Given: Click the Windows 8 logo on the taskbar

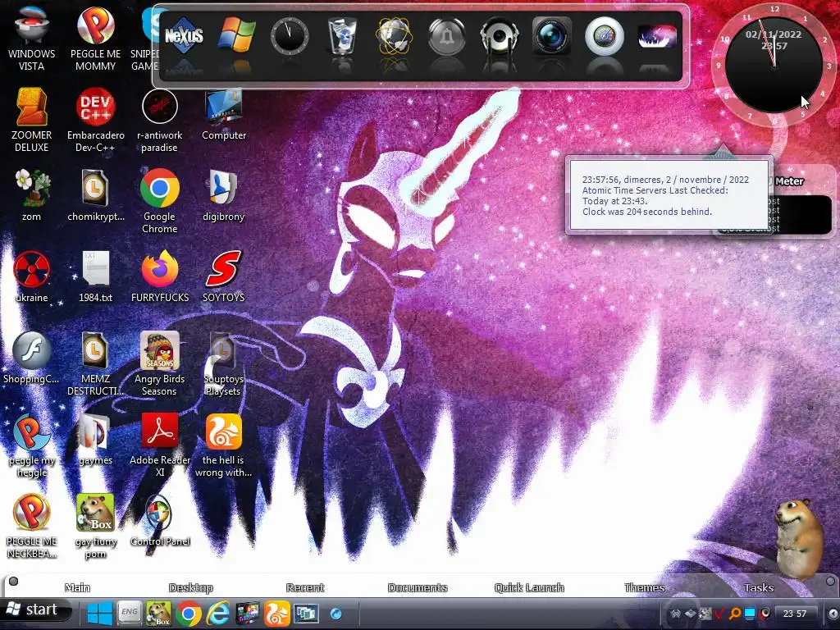Looking at the screenshot, I should point(99,614).
